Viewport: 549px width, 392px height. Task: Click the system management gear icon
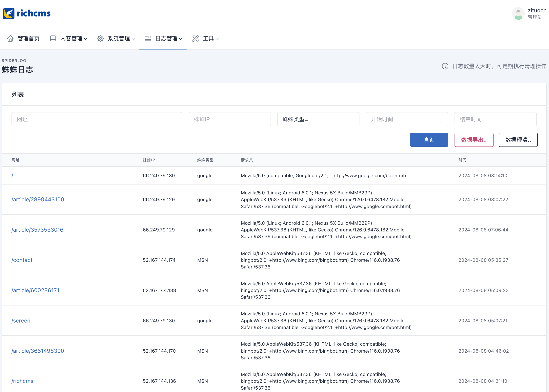click(x=100, y=38)
